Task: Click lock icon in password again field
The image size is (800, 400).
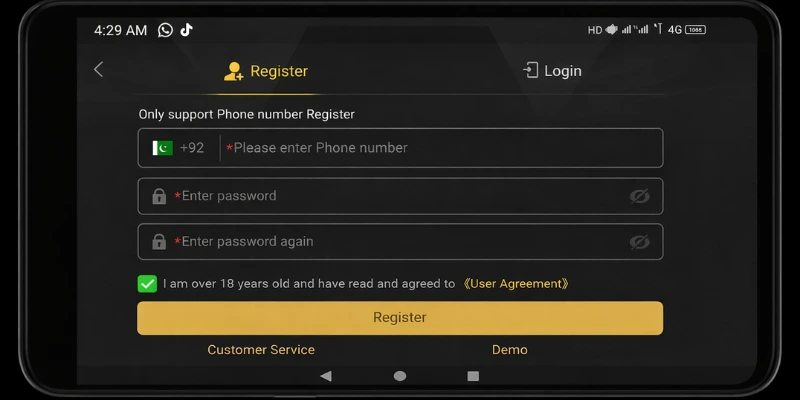Action: click(159, 242)
